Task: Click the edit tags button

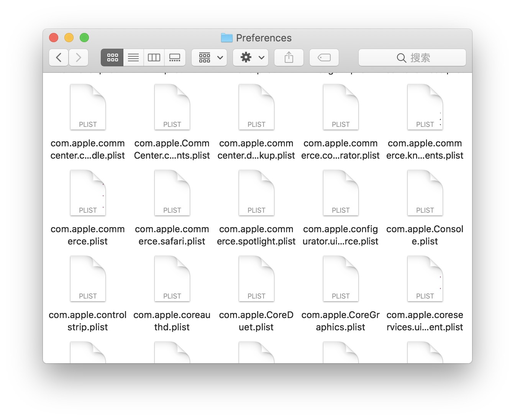Action: point(324,57)
